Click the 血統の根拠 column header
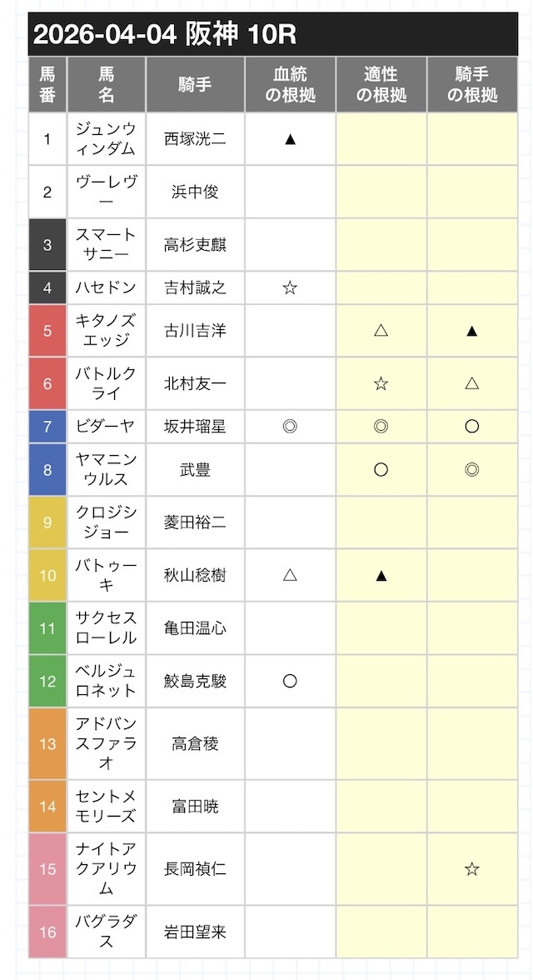 290,84
